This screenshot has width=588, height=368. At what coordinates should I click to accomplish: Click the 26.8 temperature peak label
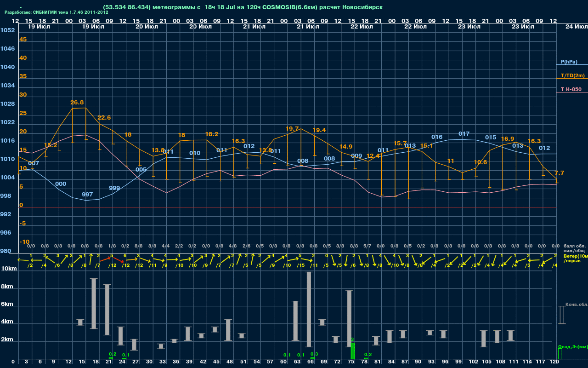[x=77, y=103]
